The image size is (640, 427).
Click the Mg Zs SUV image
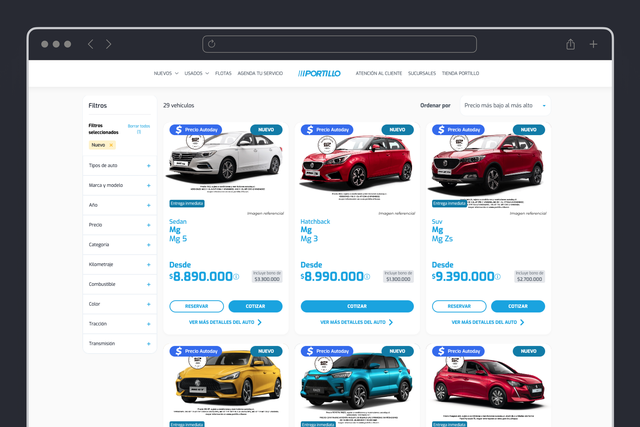click(488, 163)
